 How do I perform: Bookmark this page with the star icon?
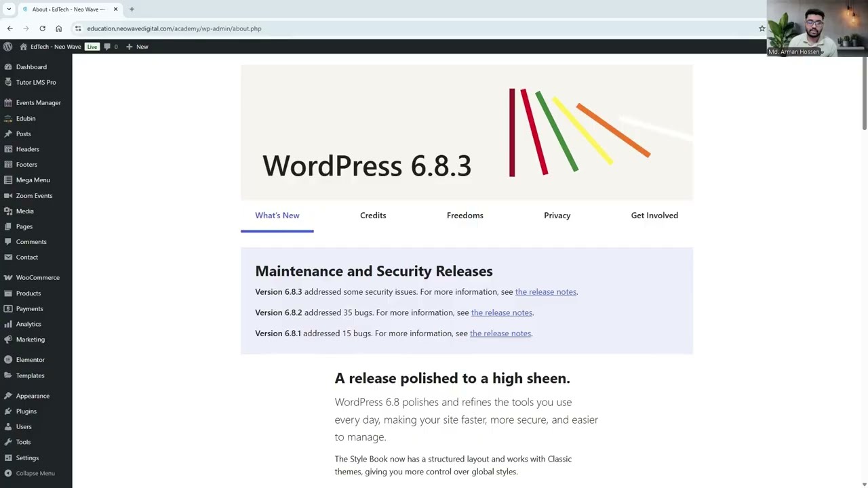tap(762, 28)
